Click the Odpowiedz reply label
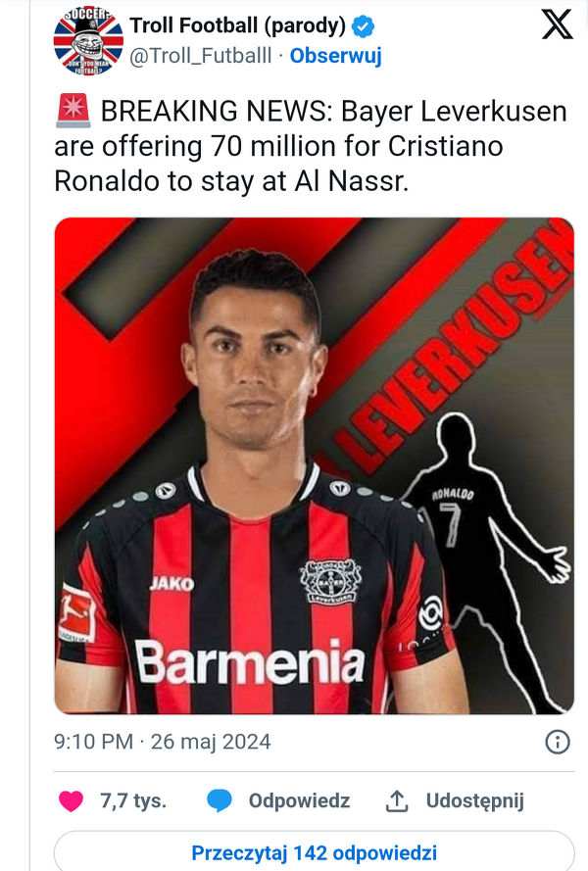Viewport: 588px width, 871px height. (x=299, y=801)
